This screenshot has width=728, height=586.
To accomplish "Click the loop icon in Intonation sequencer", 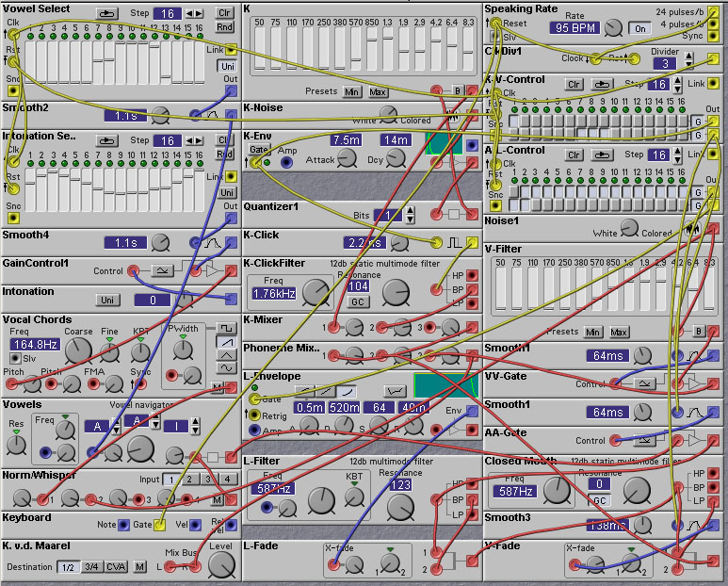I will coord(108,140).
